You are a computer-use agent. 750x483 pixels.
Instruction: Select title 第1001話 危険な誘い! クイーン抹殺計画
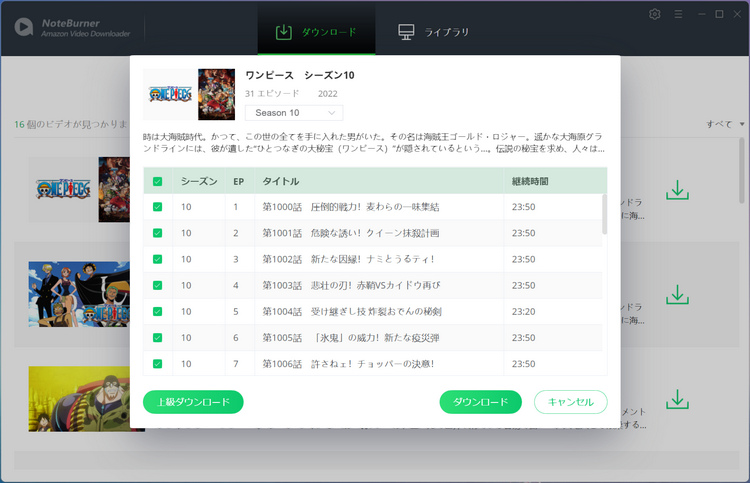pyautogui.click(x=351, y=233)
